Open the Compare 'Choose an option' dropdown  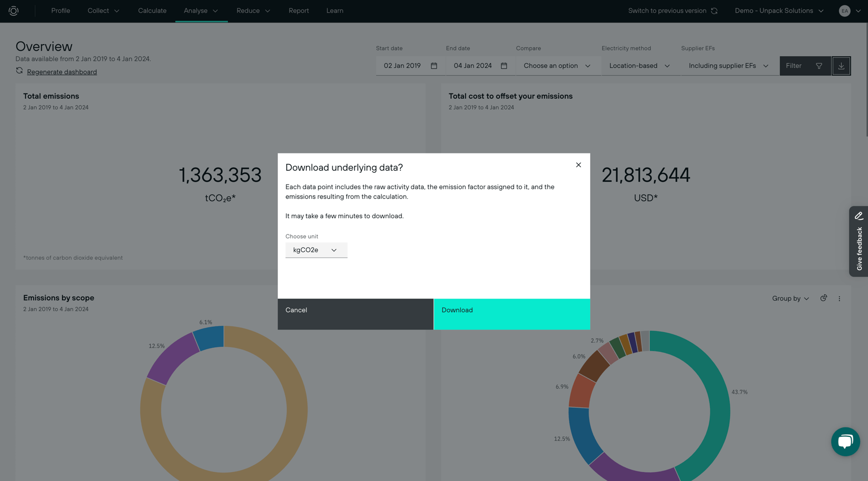point(555,66)
